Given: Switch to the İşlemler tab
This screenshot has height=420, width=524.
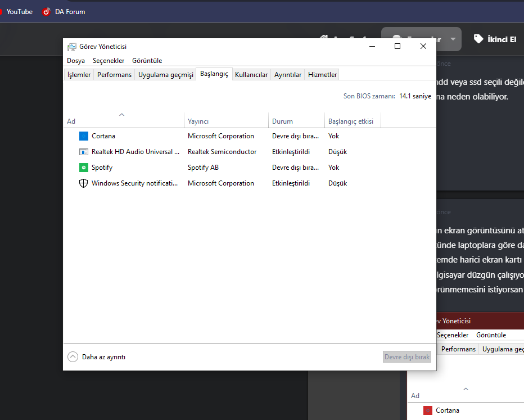Looking at the screenshot, I should point(79,75).
